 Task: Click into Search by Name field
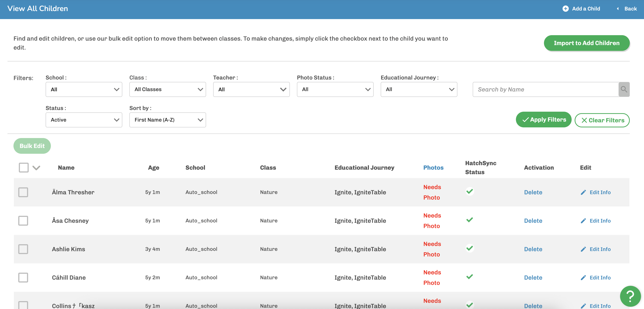tap(545, 89)
